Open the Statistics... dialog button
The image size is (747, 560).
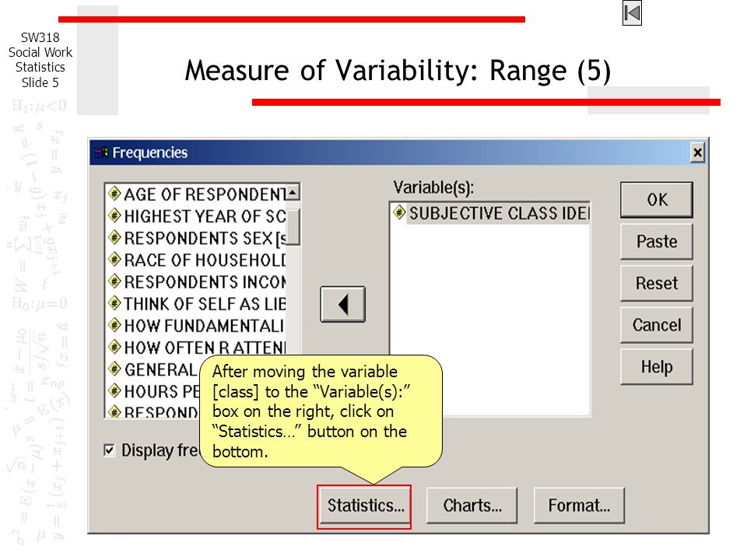click(x=364, y=506)
